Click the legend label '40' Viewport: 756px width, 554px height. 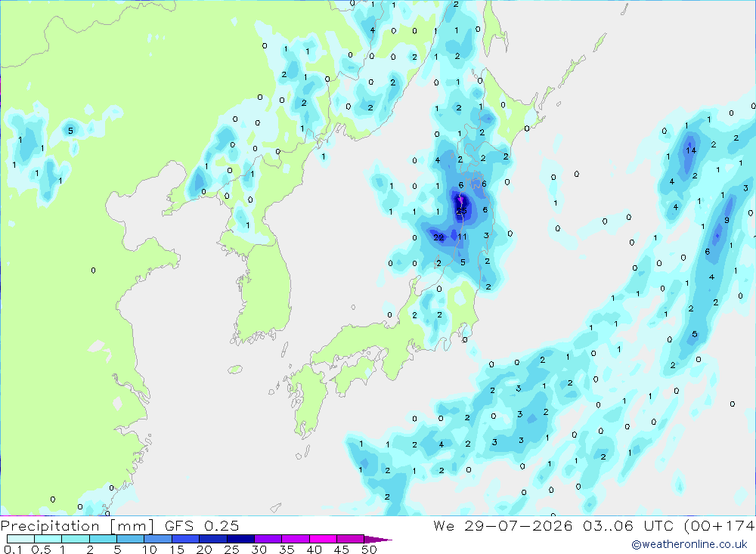pyautogui.click(x=314, y=549)
